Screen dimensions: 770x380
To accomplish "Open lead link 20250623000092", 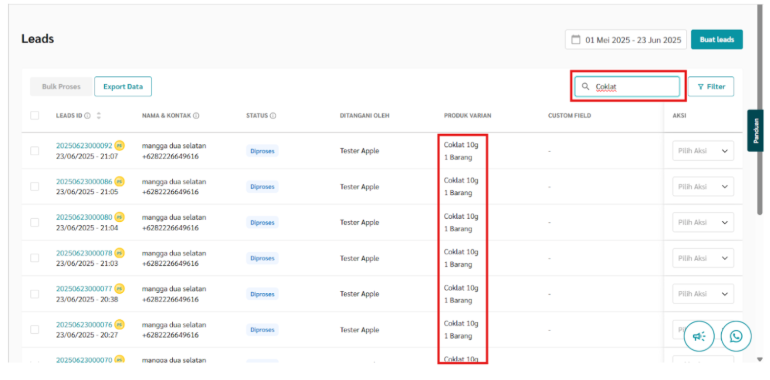I will [x=84, y=145].
